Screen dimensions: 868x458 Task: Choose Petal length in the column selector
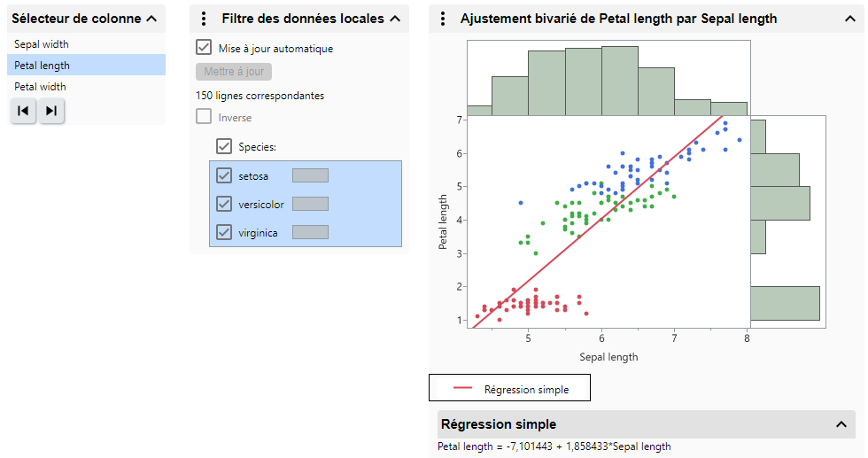[42, 66]
